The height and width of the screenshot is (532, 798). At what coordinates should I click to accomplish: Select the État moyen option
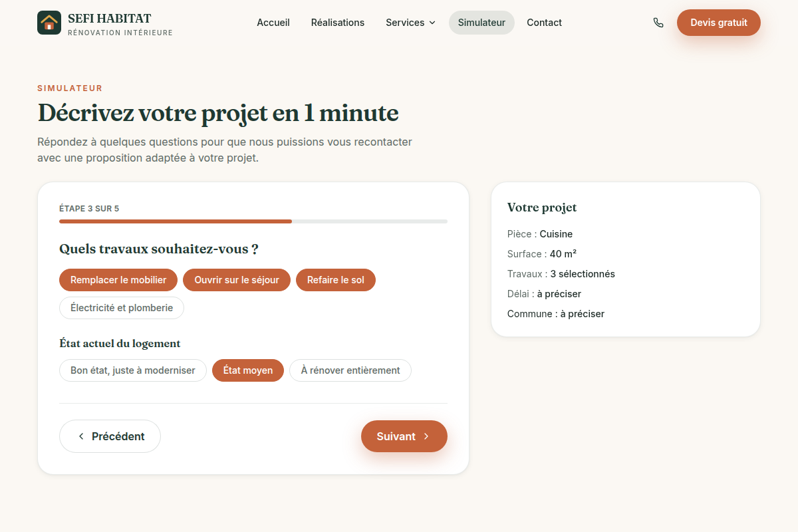[248, 370]
